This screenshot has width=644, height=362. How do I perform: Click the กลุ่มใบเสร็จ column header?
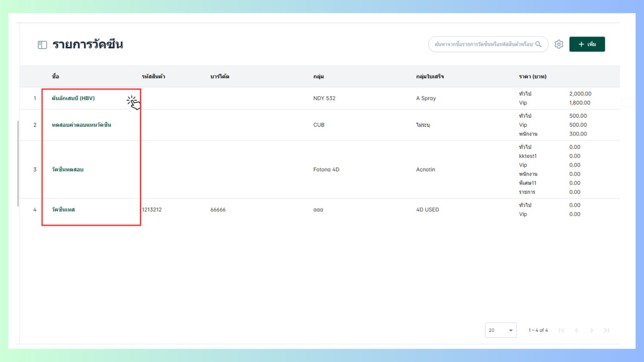[x=430, y=76]
